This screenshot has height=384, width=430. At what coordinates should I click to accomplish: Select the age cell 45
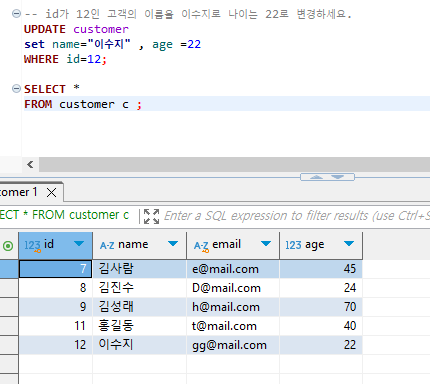click(x=321, y=269)
